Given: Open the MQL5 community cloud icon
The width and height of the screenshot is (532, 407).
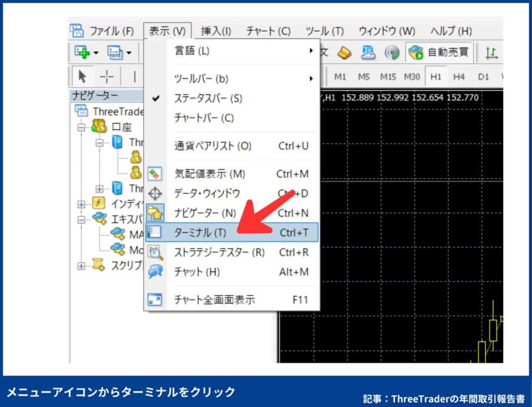Looking at the screenshot, I should [x=369, y=53].
